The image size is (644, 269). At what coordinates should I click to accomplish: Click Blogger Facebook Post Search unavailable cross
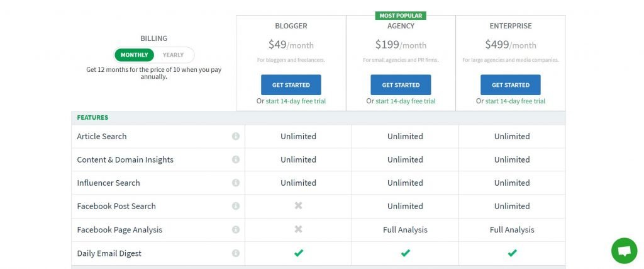tap(299, 205)
